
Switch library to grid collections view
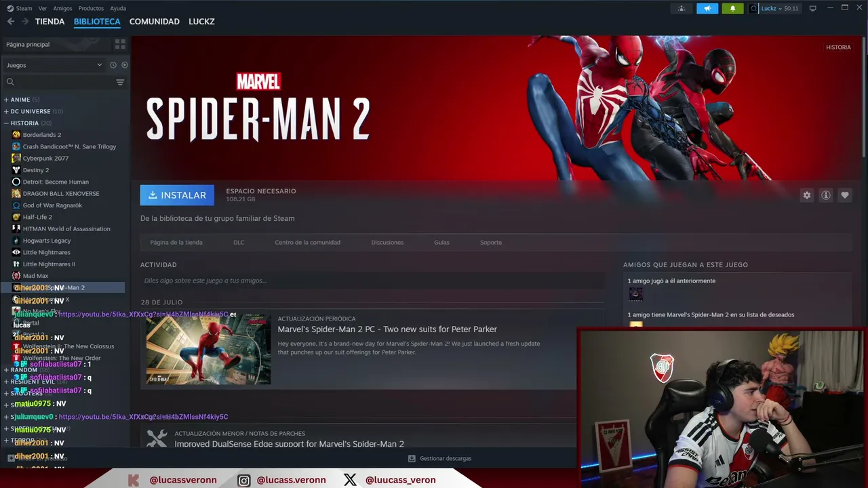[x=120, y=44]
